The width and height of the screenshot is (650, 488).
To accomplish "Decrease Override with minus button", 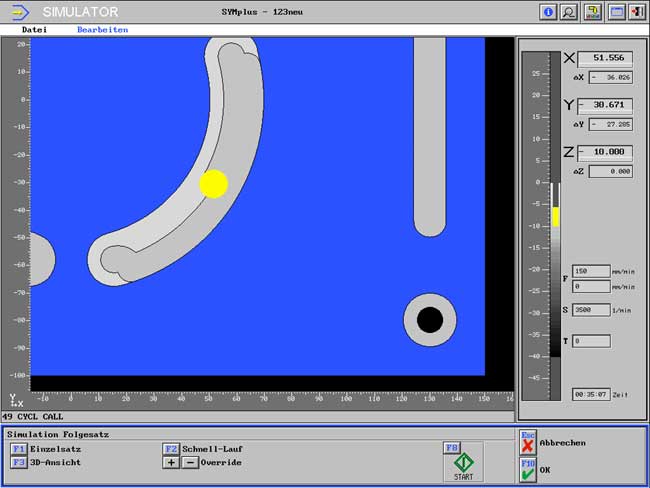I will 190,463.
